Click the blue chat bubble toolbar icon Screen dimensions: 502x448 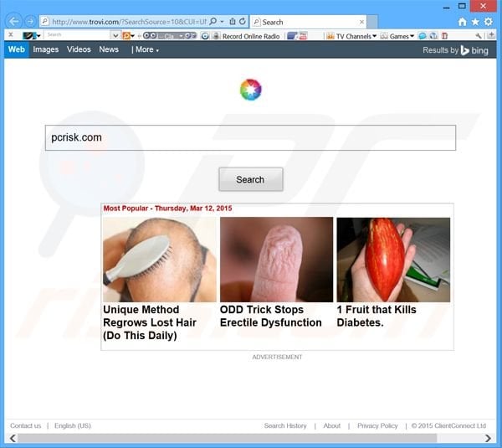click(x=423, y=35)
